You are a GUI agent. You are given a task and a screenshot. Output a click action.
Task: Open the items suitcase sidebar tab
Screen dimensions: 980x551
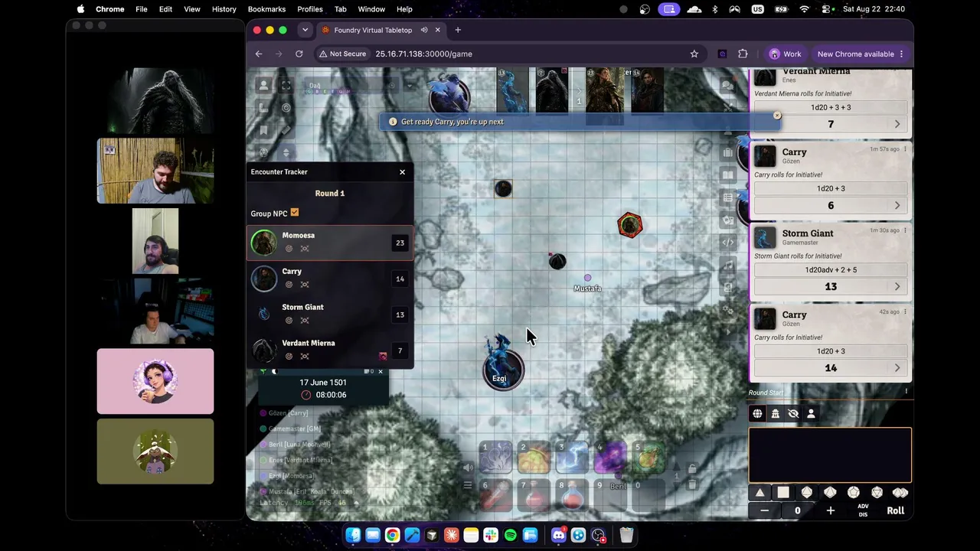tap(727, 153)
